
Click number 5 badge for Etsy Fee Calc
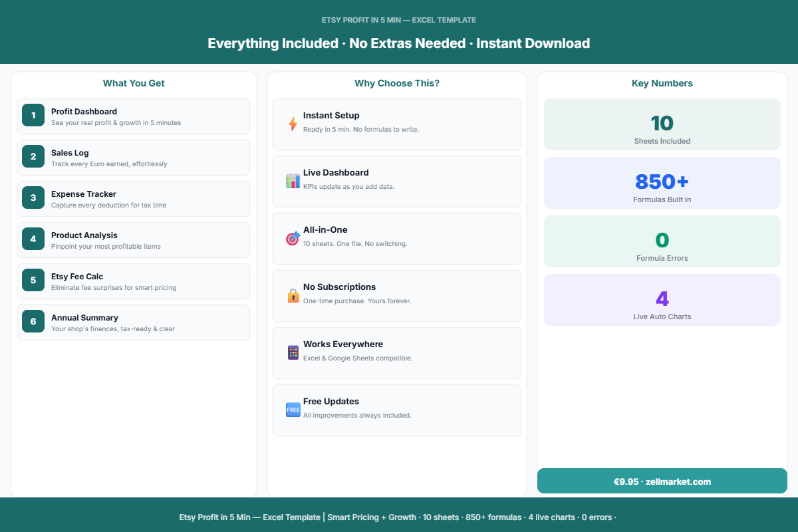click(x=33, y=280)
